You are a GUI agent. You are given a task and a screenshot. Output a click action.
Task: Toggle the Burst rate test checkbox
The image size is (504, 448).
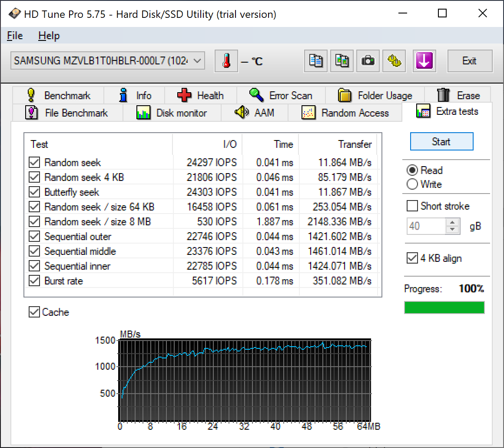point(34,281)
